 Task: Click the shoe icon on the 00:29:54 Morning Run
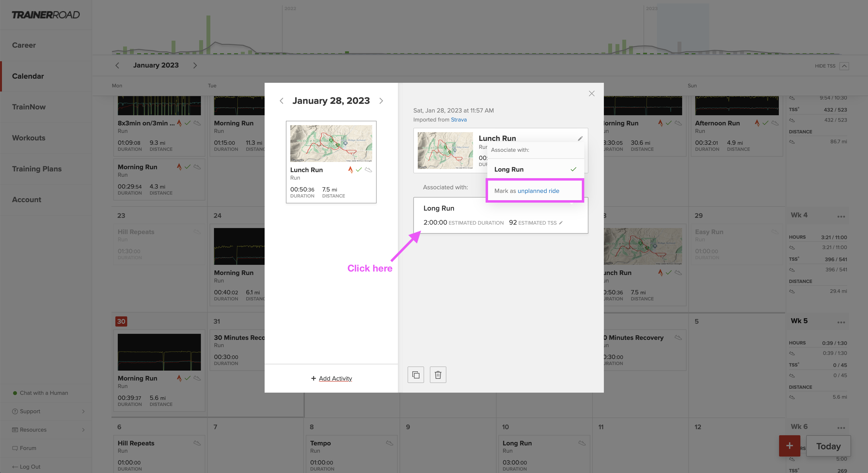coord(197,167)
